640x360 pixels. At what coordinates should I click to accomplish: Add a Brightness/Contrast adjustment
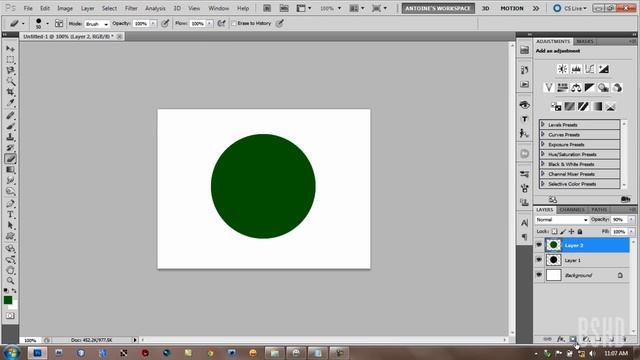click(562, 69)
